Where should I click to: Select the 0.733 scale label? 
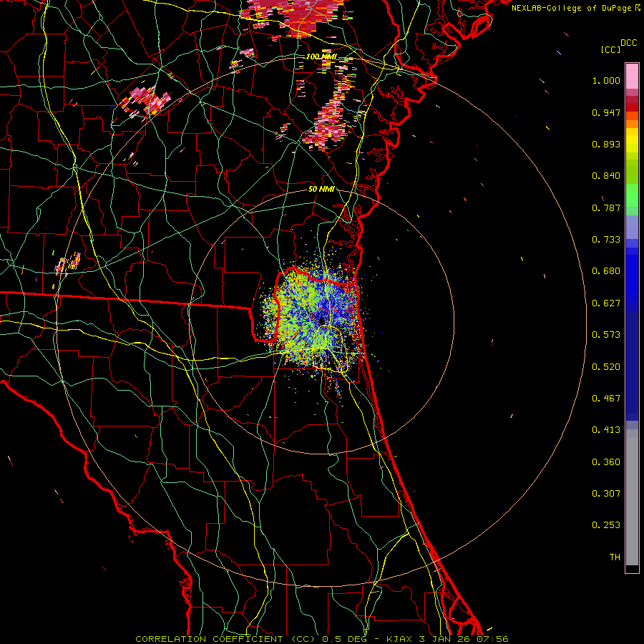click(606, 240)
